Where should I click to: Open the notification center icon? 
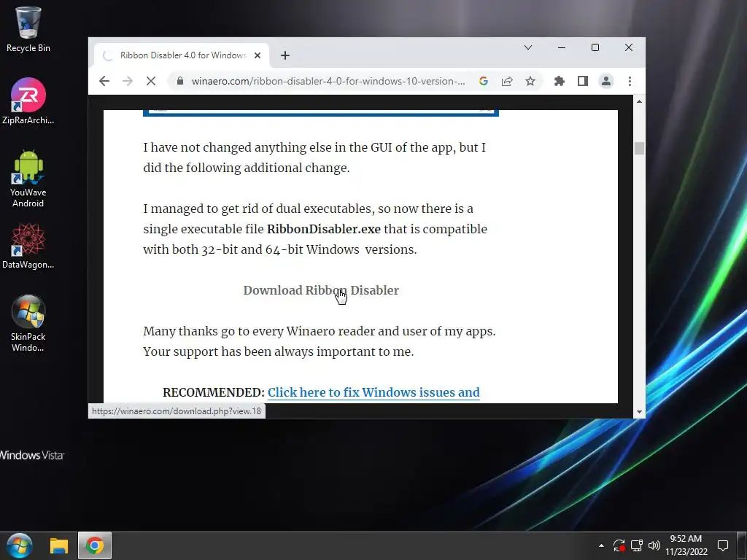(723, 545)
